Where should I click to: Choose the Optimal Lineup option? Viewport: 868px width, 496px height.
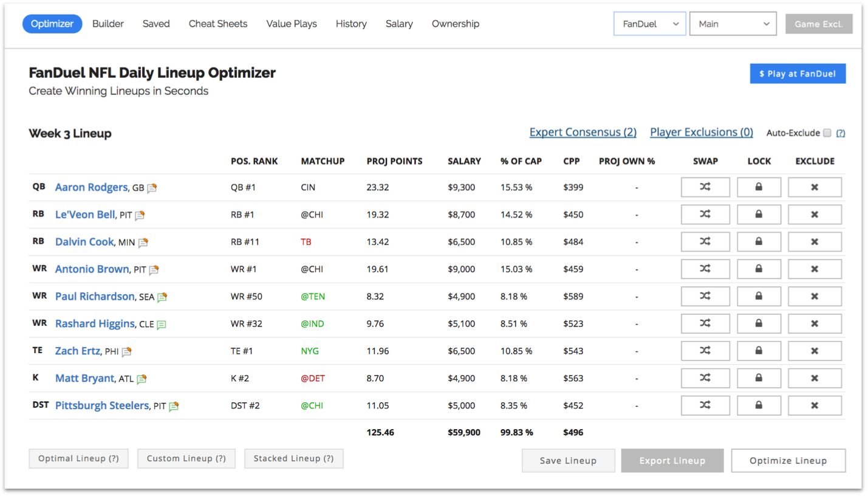pyautogui.click(x=78, y=458)
